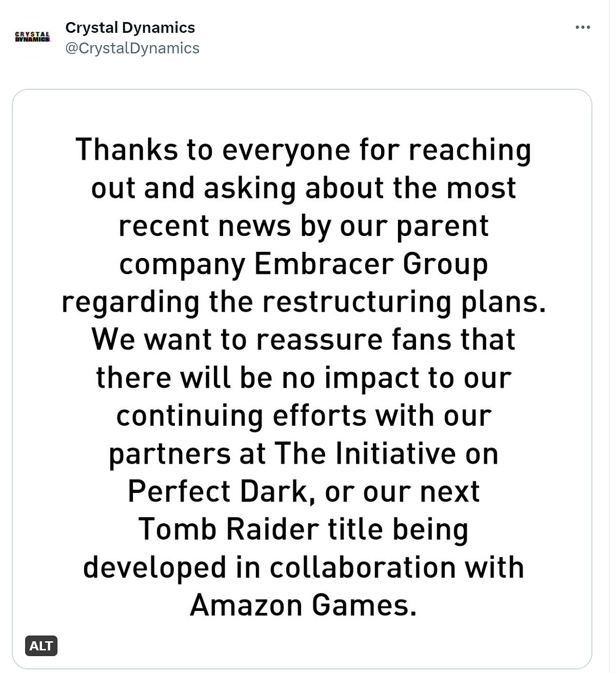
Task: Click the words "Embracer Group" in image
Action: [x=370, y=264]
